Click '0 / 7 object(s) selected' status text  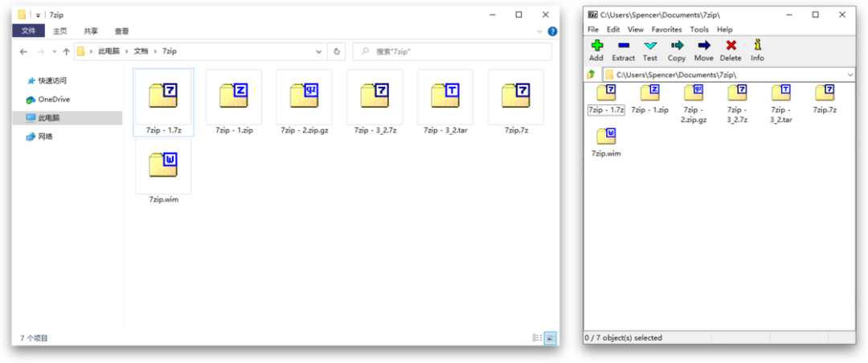[x=624, y=337]
